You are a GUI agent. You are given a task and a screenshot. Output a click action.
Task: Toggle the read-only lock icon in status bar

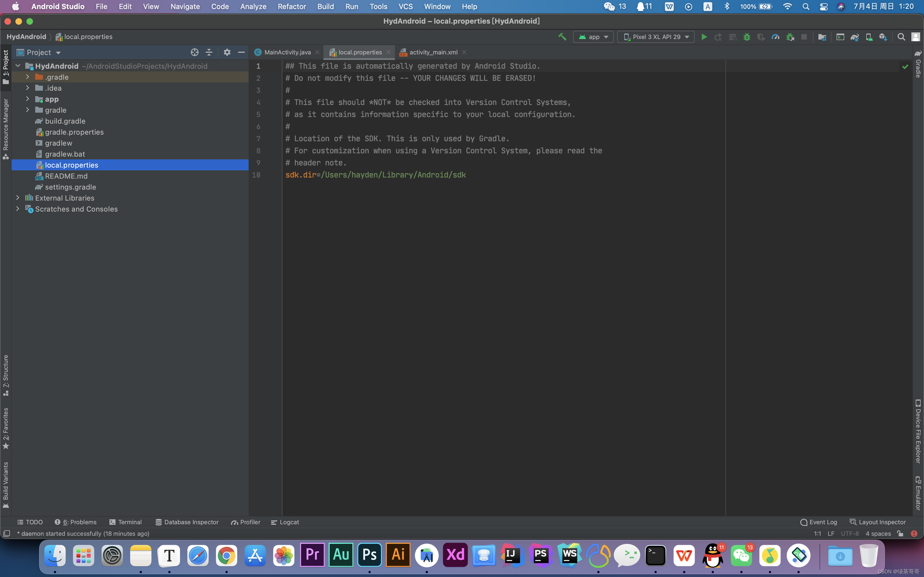pos(900,534)
